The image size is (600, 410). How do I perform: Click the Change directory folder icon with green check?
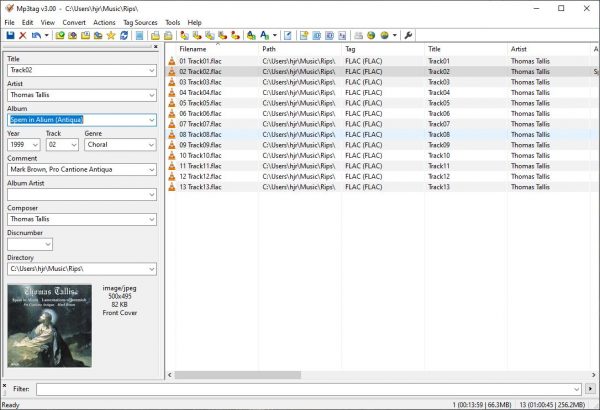[60, 36]
